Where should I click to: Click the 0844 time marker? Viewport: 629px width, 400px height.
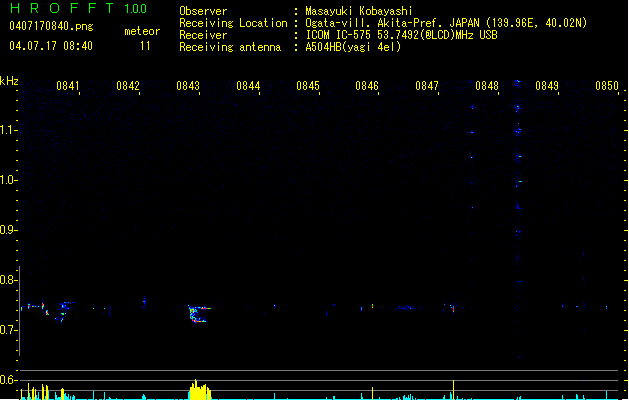pos(248,86)
